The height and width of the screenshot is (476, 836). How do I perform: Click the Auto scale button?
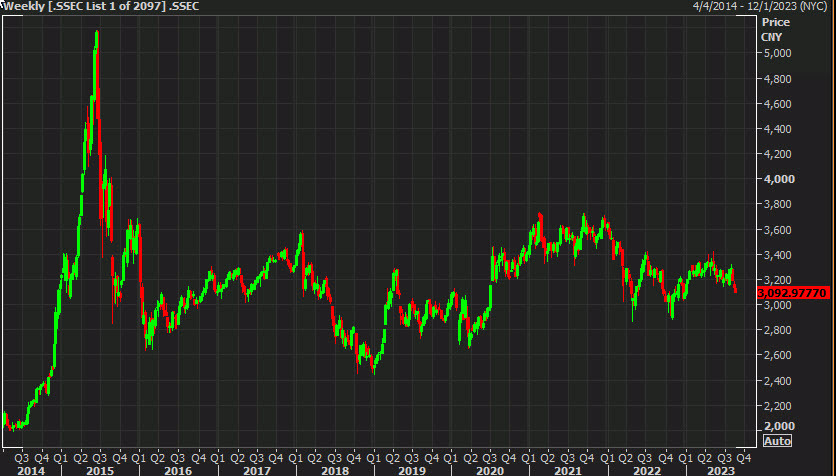(x=777, y=441)
